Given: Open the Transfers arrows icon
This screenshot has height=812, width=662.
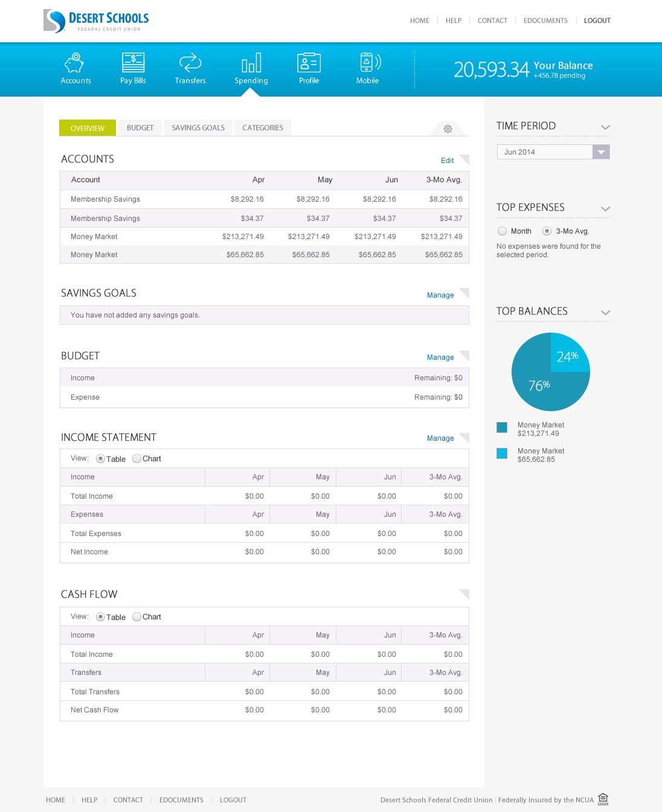Looking at the screenshot, I should pos(190,63).
